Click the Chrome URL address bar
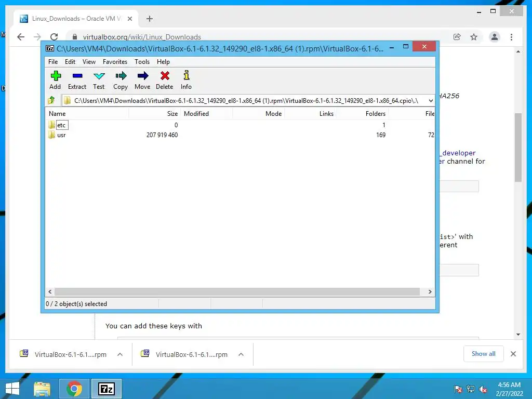The image size is (532, 399). 258,37
